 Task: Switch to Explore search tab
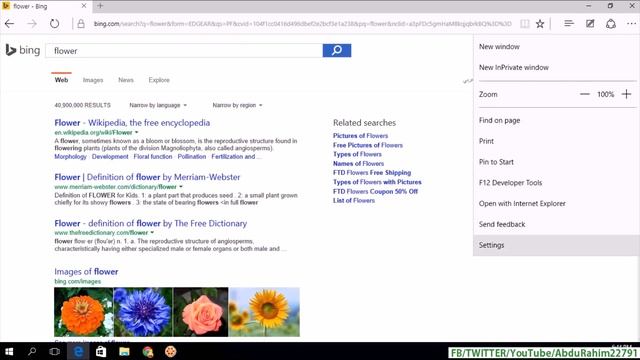point(159,80)
